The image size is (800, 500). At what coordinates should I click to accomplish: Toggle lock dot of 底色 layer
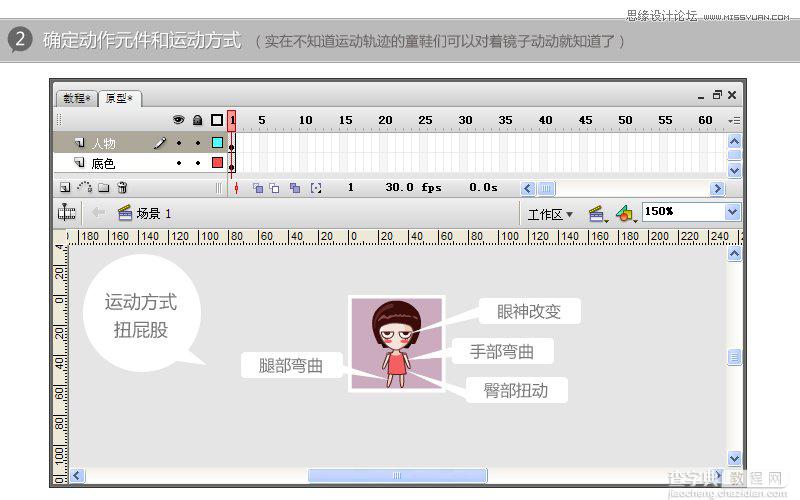point(198,163)
